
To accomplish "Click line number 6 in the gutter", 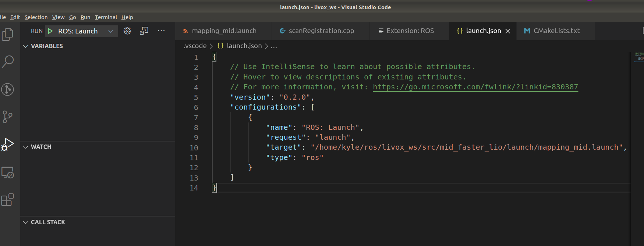I will click(196, 107).
